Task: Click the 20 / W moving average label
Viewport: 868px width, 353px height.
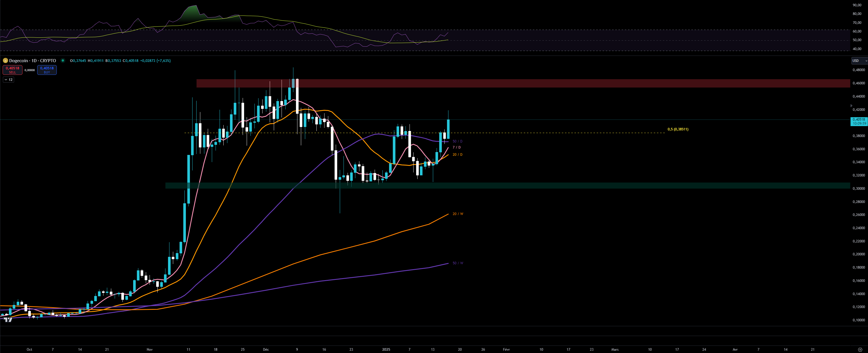Action: (x=458, y=214)
